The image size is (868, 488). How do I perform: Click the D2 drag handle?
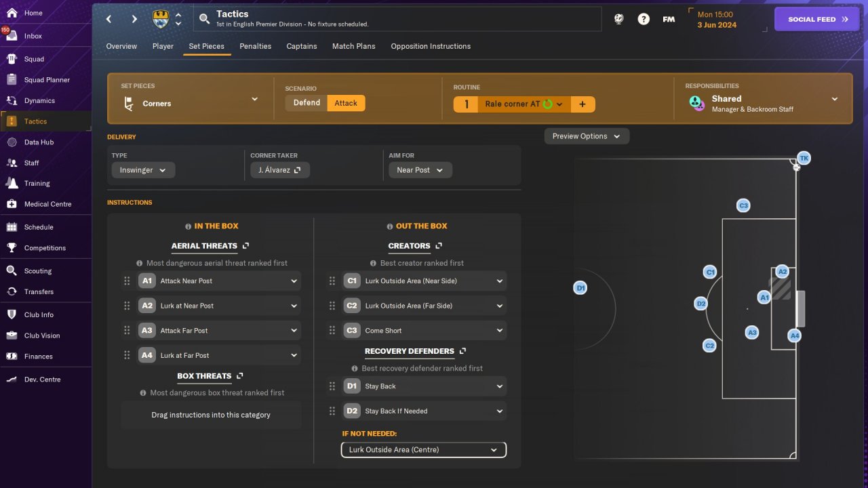[332, 411]
